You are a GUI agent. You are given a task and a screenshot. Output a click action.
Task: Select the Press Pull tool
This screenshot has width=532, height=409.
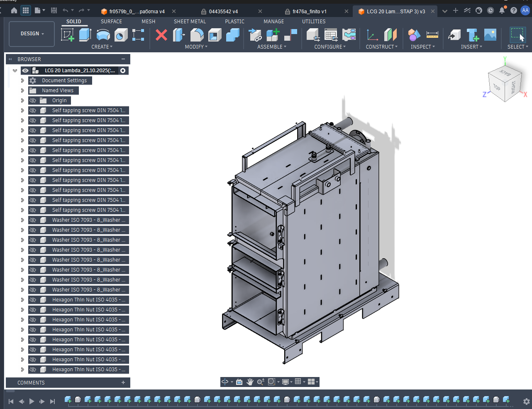click(179, 35)
